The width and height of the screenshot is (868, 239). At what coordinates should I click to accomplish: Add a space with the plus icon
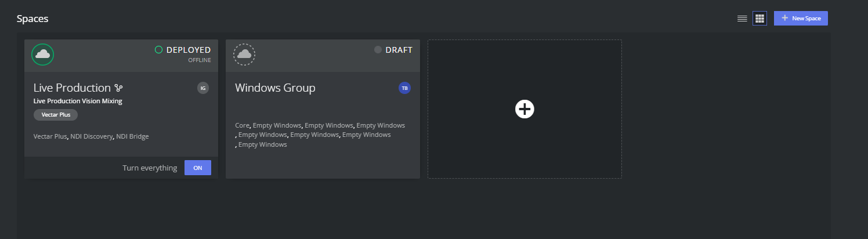pyautogui.click(x=525, y=109)
